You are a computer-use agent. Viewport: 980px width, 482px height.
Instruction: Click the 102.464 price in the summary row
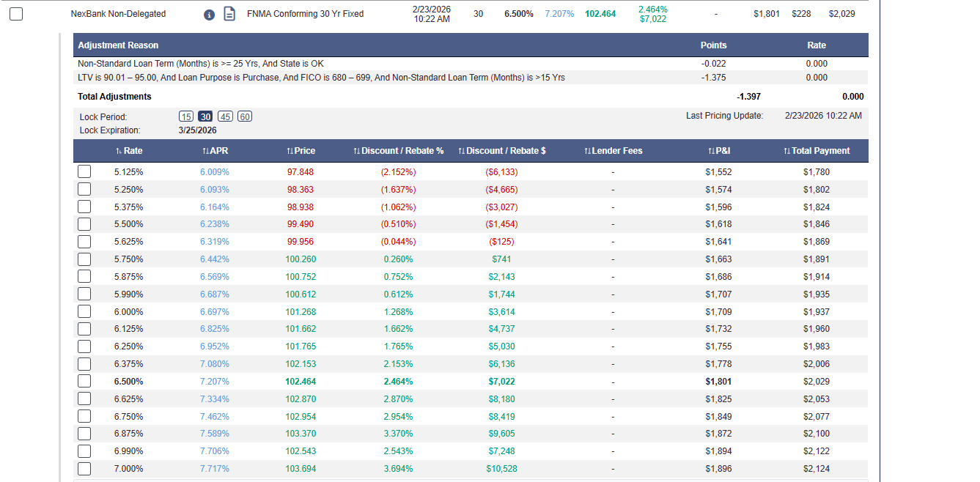[600, 14]
